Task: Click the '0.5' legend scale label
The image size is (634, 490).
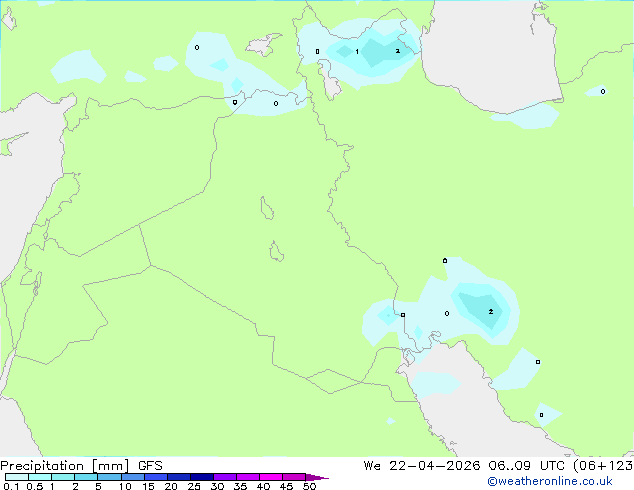Action: click(35, 486)
